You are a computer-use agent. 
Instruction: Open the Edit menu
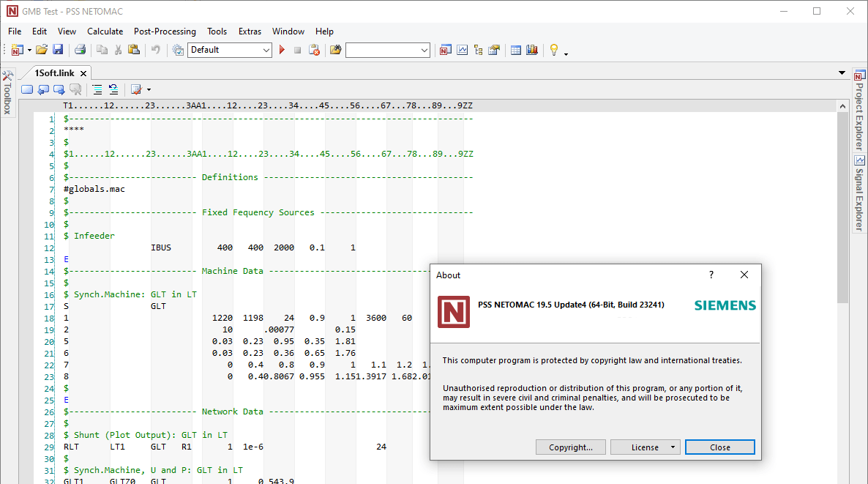[40, 31]
